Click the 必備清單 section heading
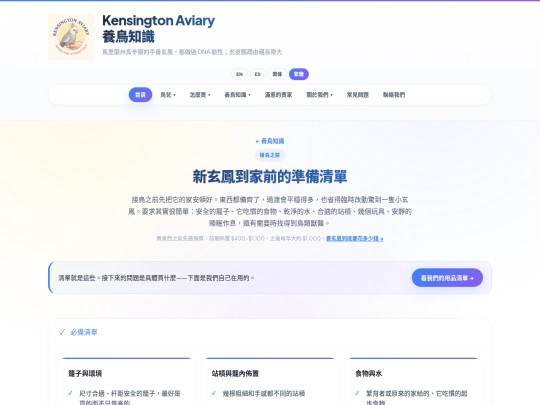Screen dimensions: 540x405 pyautogui.click(x=84, y=332)
